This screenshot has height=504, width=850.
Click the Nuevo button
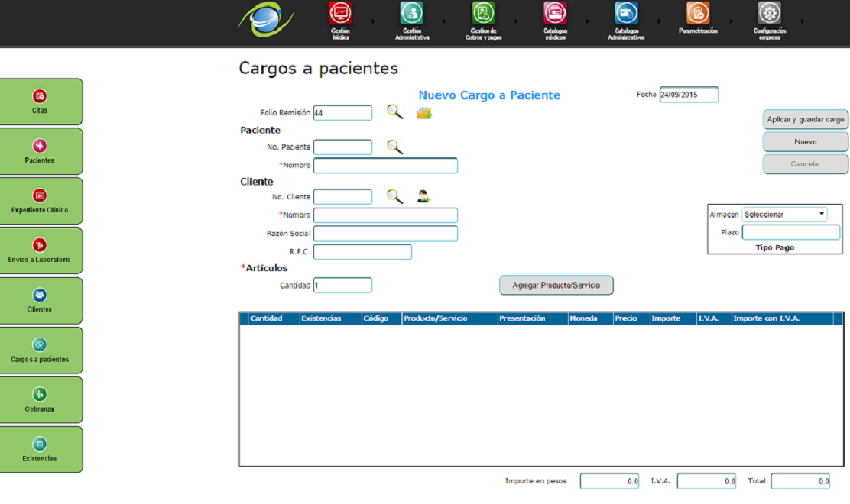(x=805, y=142)
